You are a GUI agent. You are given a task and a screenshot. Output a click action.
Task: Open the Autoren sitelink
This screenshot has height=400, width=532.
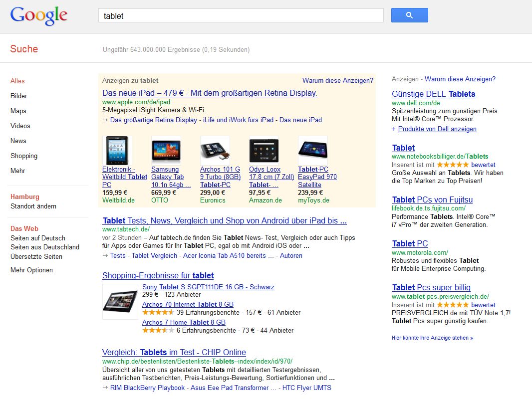click(291, 255)
